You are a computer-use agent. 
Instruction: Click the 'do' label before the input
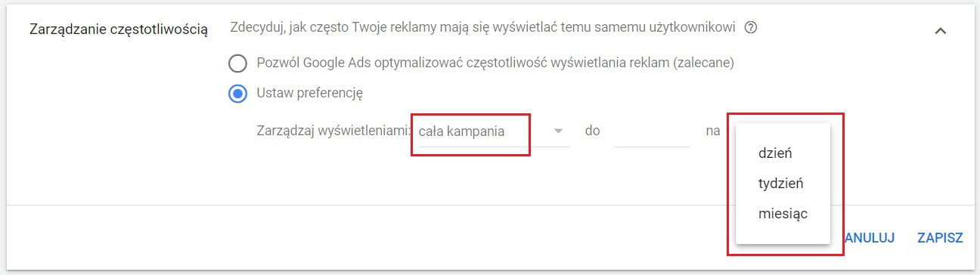click(592, 131)
